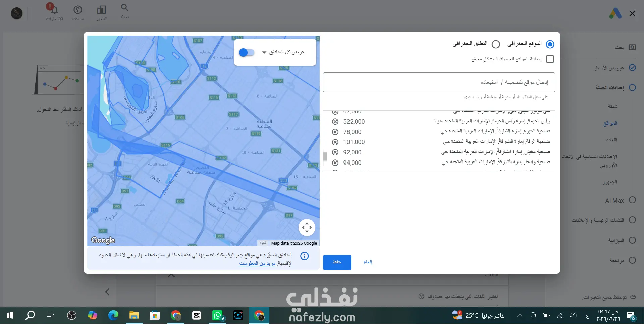This screenshot has width=644, height=324.
Task: Open the الجمهور sidebar item
Action: pyautogui.click(x=609, y=182)
